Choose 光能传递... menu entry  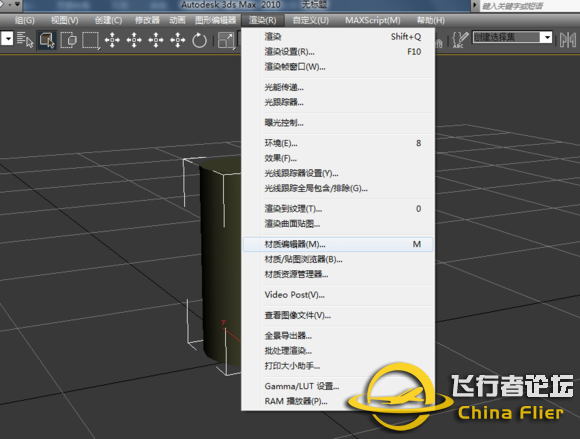338,88
